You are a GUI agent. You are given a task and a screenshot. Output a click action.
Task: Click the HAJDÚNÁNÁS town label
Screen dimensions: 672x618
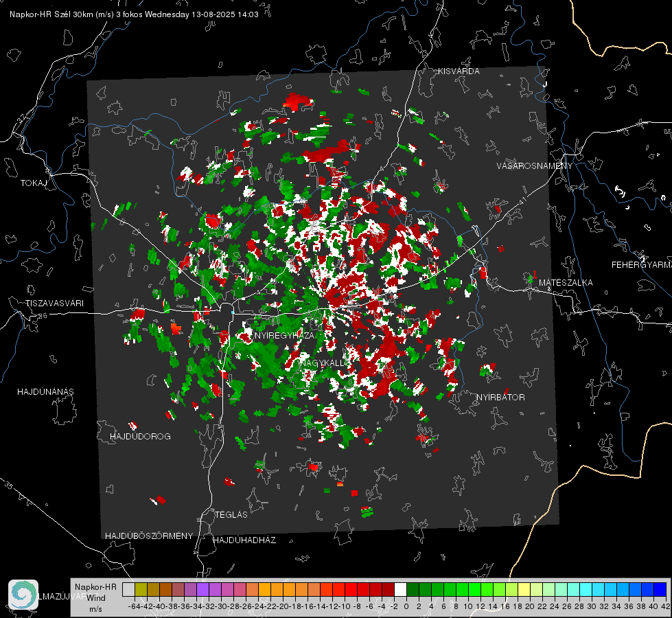[x=45, y=392]
